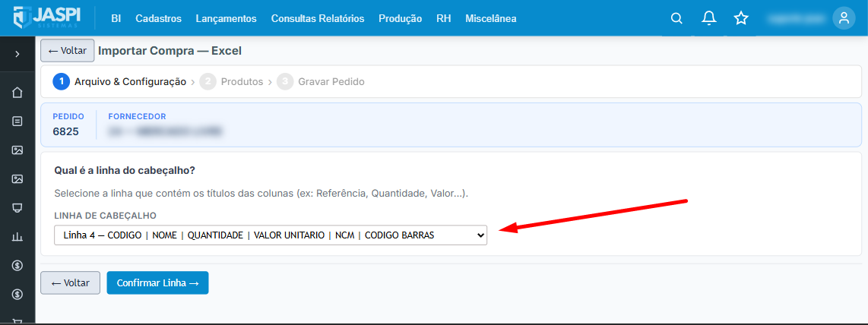
Task: Click the LINHA DE CABEÇALHO field label
Action: (105, 215)
